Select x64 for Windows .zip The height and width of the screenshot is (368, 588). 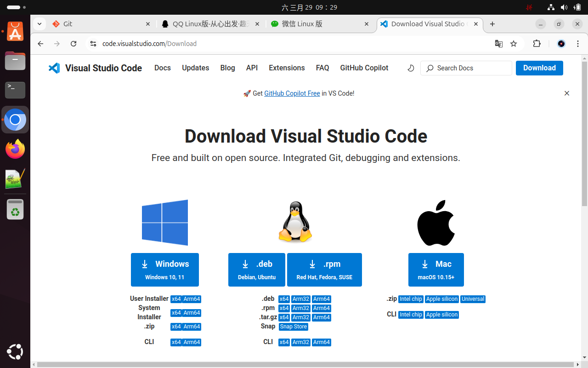click(x=176, y=327)
